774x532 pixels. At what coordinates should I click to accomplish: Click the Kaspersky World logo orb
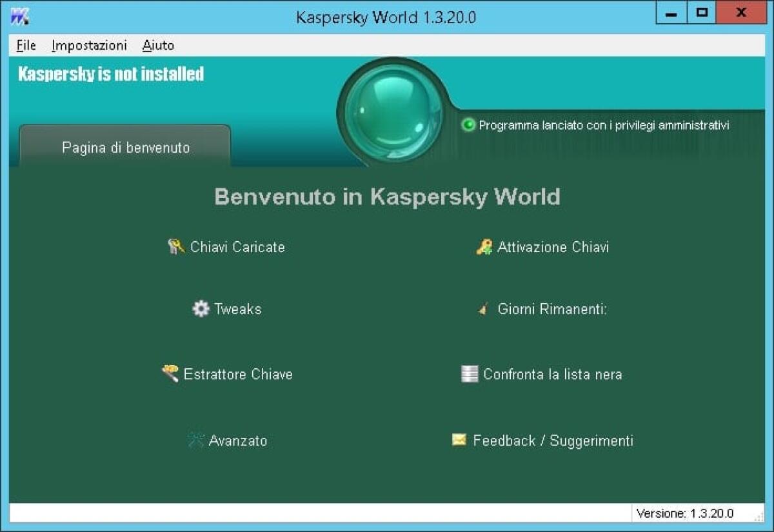[x=393, y=110]
